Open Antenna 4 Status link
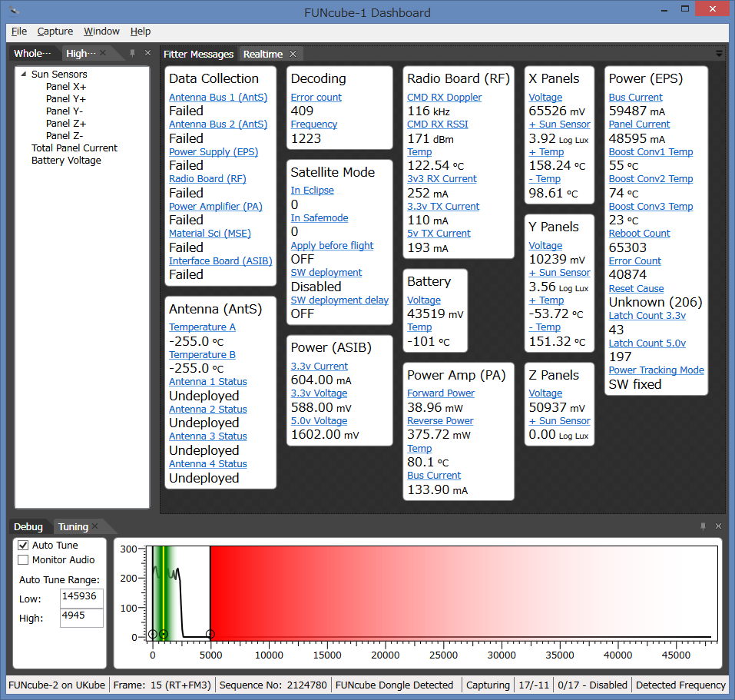This screenshot has width=735, height=700. [207, 463]
